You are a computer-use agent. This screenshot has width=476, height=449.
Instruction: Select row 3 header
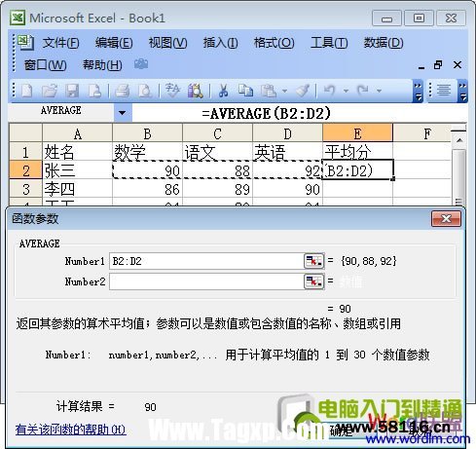coord(25,189)
